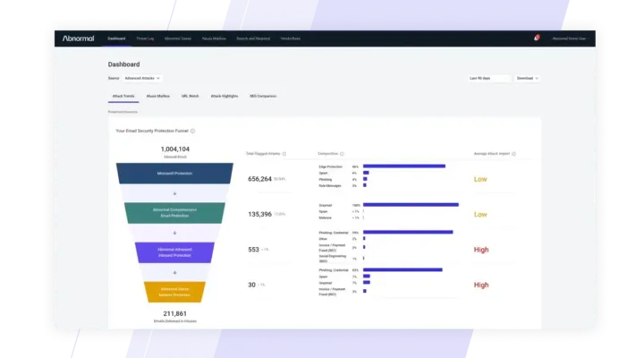Screen dimensions: 644x358
Task: Click Low impact rating in 135,396 row
Action: click(480, 215)
